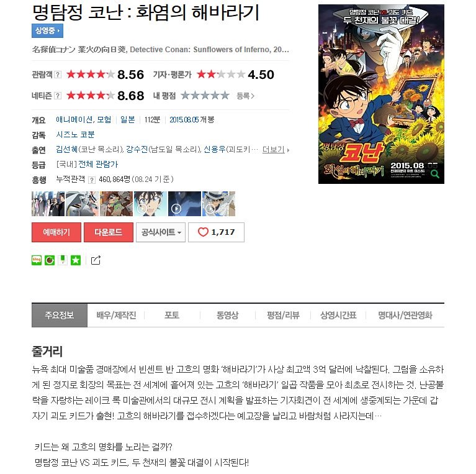The width and height of the screenshot is (476, 474).
Task: Open director link 시즈노 코분
Action: pos(75,135)
